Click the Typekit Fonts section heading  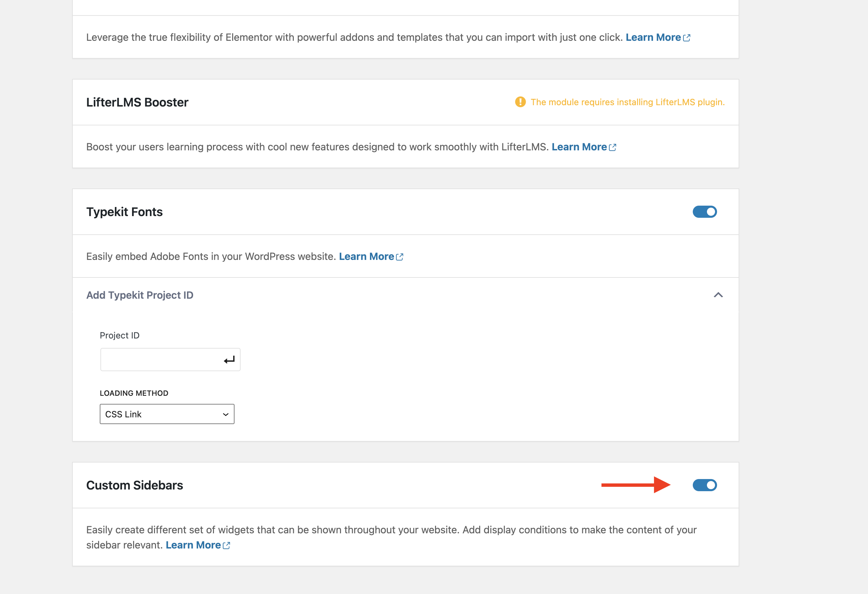[x=124, y=212]
